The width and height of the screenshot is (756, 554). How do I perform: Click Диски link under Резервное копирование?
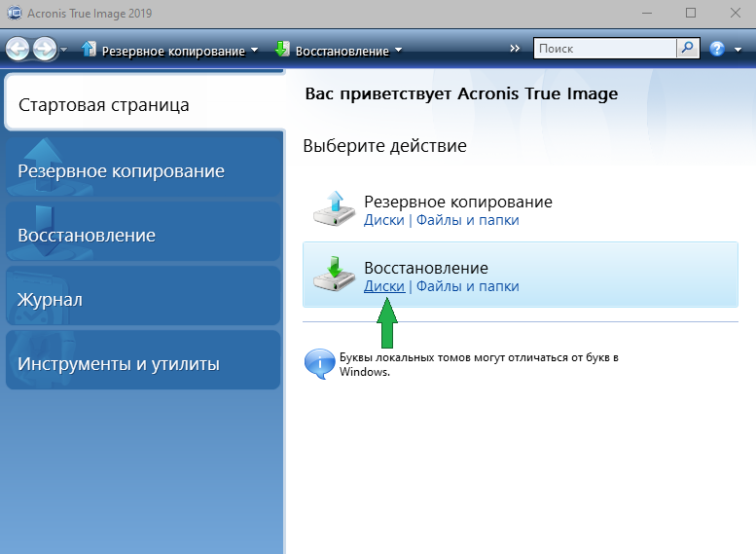(x=383, y=220)
